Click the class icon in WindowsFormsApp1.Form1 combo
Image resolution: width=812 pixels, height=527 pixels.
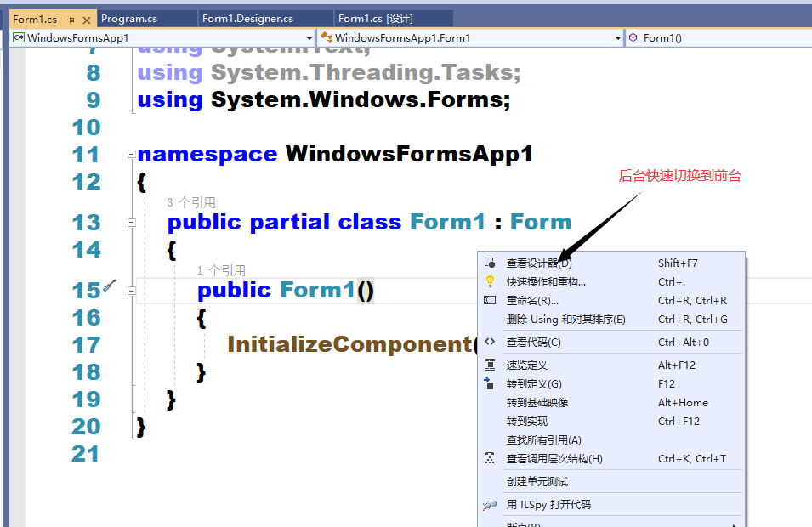tap(327, 37)
